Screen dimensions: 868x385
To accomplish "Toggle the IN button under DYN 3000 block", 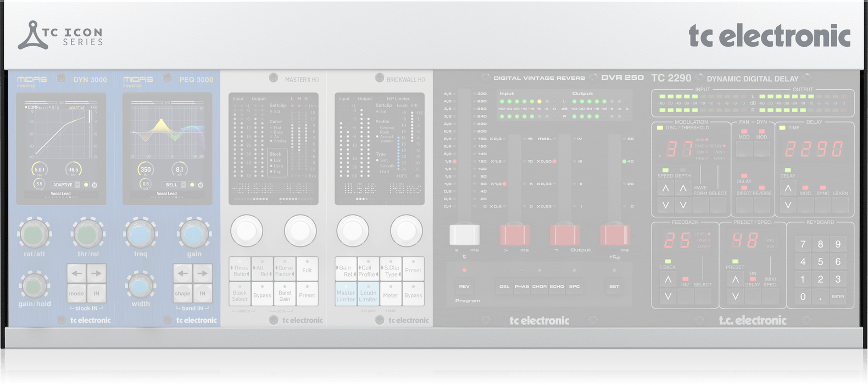I will point(96,293).
